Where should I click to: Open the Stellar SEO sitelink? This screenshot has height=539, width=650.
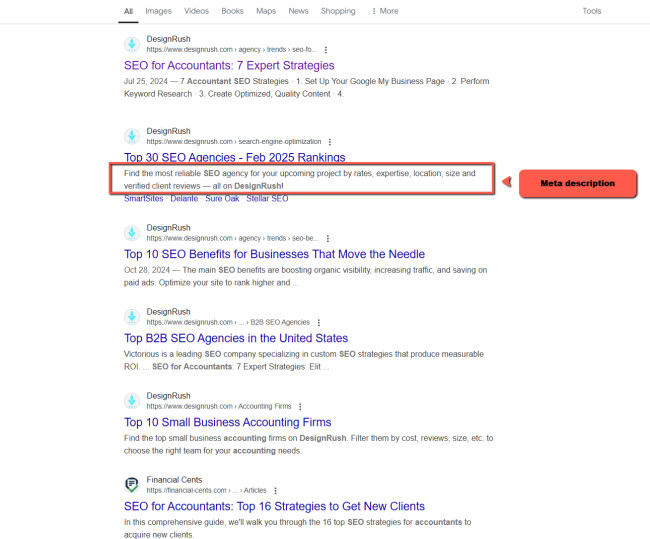(x=267, y=199)
